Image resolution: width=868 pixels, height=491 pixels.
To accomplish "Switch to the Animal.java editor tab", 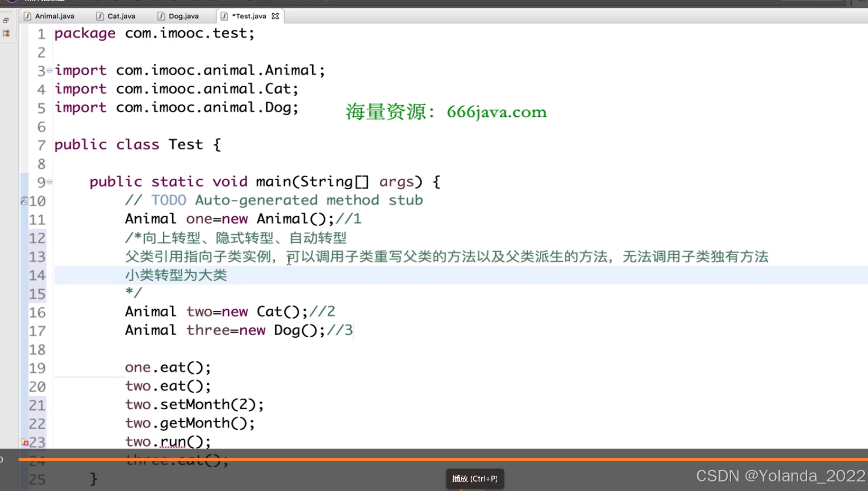I will (x=49, y=16).
